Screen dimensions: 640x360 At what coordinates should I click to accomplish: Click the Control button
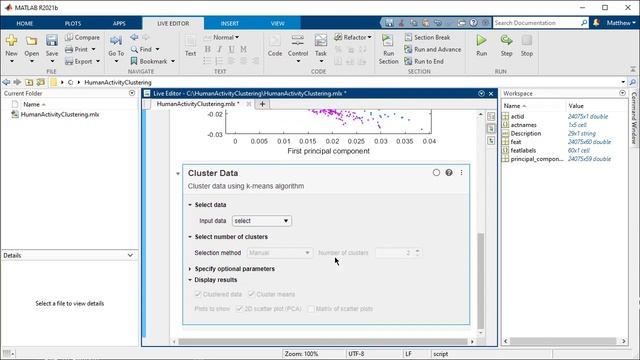[x=298, y=49]
